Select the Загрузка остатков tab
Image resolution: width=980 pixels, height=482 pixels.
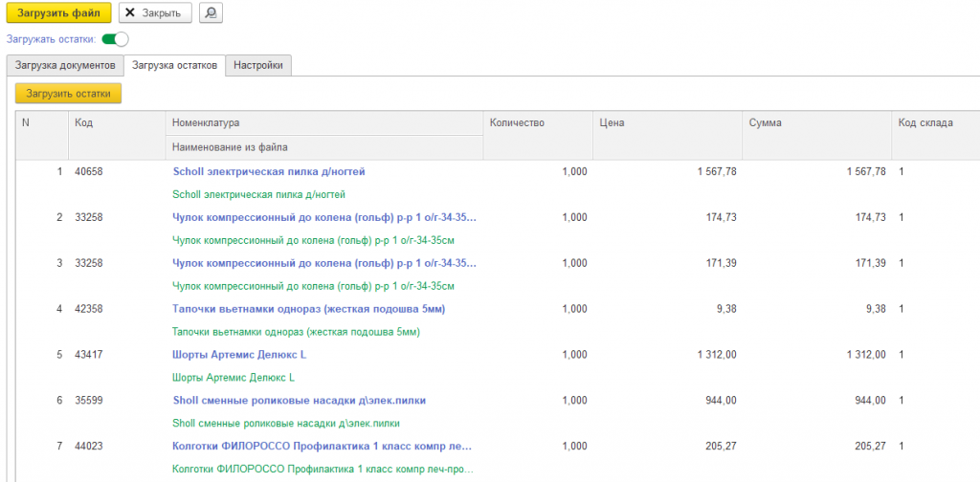174,65
